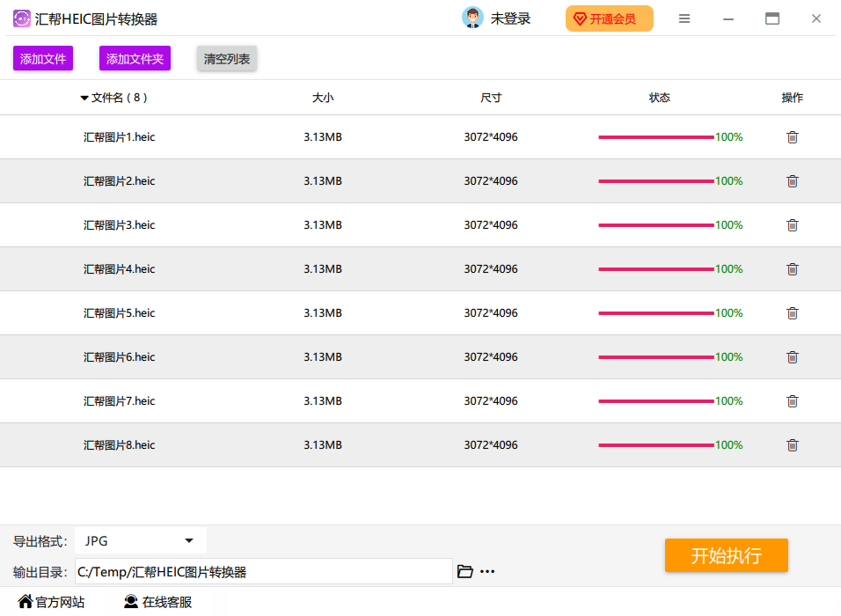Screen dimensions: 841x616
Task: Start conversion with 开始执行 button
Action: click(x=727, y=555)
